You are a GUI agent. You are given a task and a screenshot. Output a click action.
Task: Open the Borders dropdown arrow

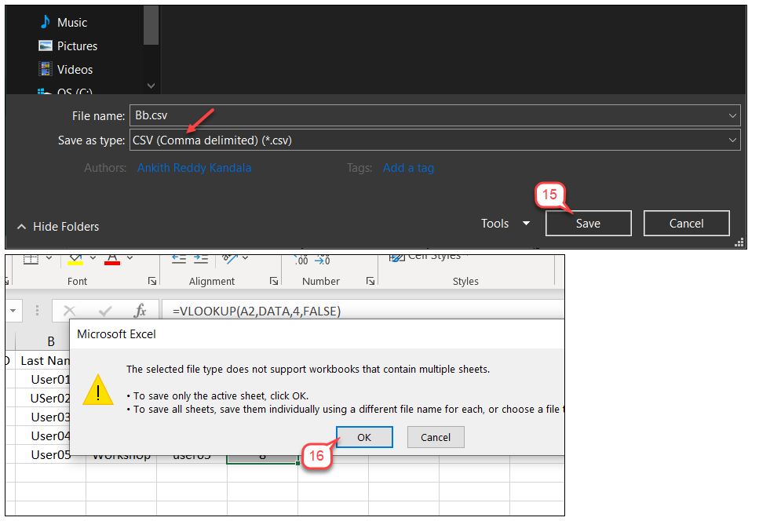click(49, 258)
